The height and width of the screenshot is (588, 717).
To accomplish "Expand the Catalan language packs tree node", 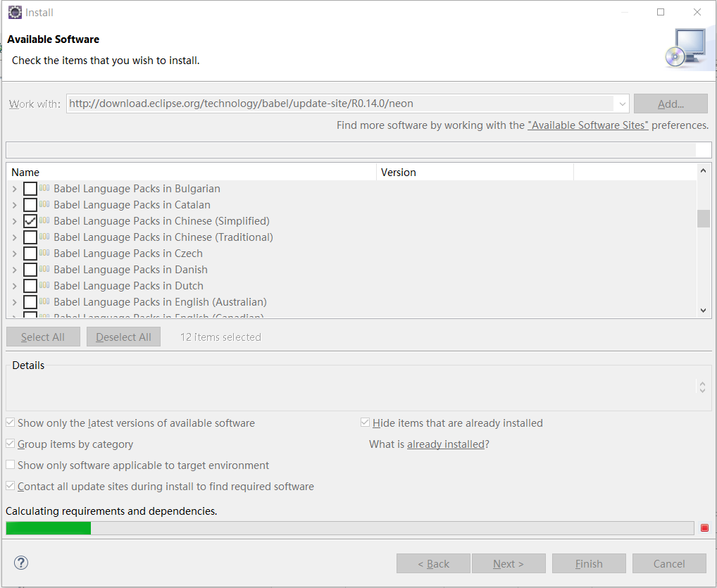I will 15,205.
